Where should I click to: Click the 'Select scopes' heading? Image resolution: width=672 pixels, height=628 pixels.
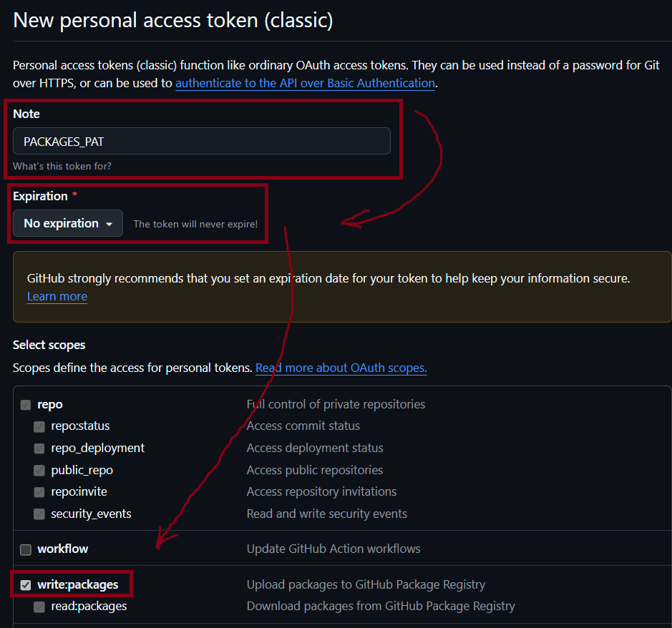click(49, 345)
